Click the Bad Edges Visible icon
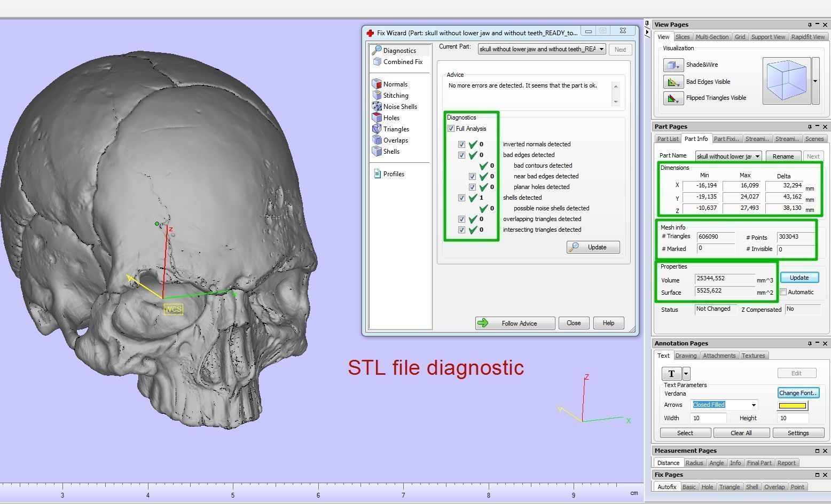This screenshot has width=831, height=504. [x=673, y=82]
